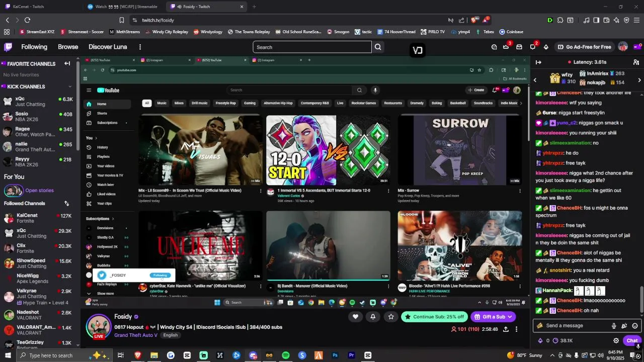Screen dimensions: 644x362
Task: Open the Browse nav item
Action: click(68, 47)
